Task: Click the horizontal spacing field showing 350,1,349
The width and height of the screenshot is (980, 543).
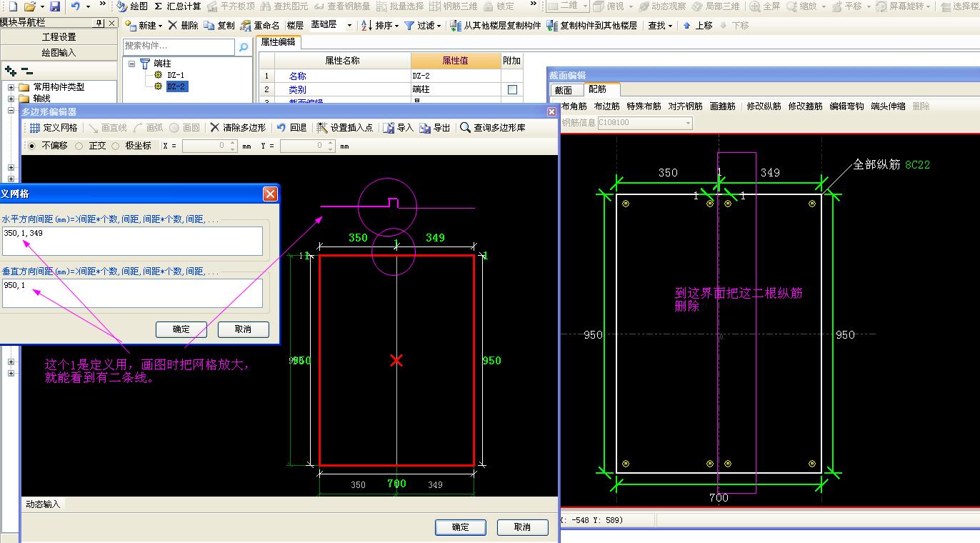Action: (132, 241)
